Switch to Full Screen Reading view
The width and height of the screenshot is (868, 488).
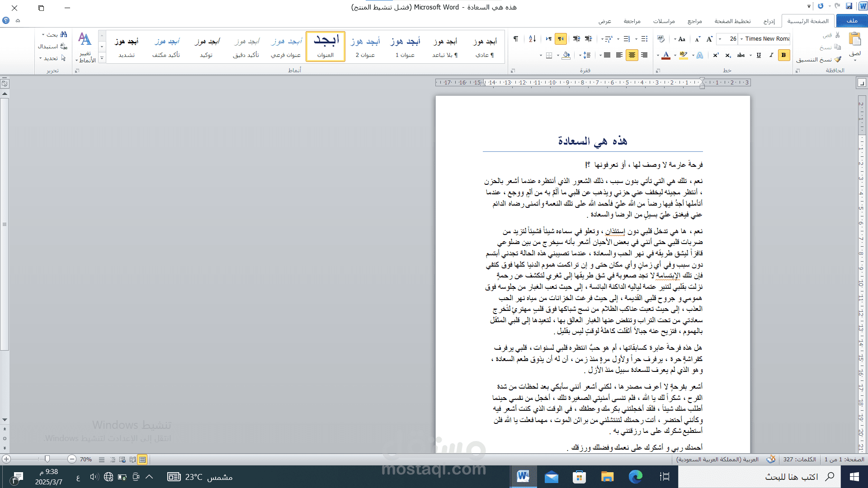click(x=132, y=460)
